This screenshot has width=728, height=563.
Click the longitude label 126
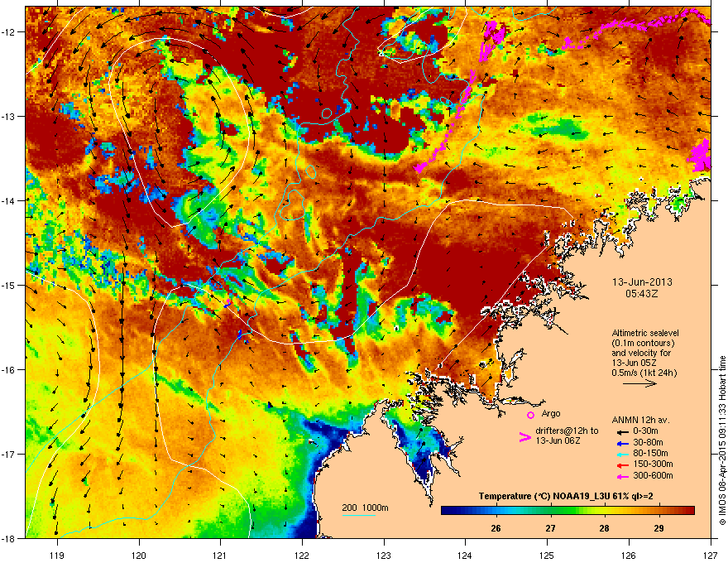(629, 555)
